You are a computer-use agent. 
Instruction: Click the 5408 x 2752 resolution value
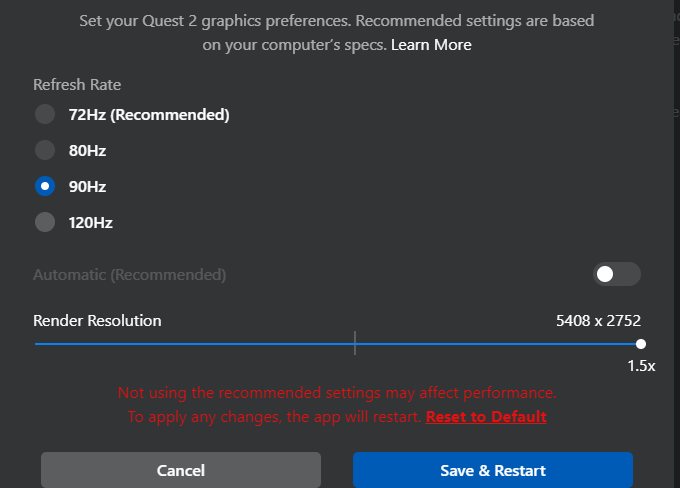coord(598,321)
